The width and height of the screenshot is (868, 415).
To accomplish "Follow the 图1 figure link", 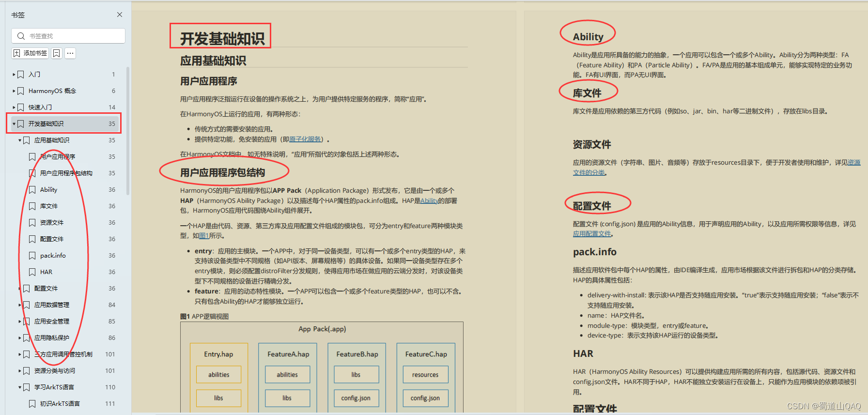I will (x=204, y=236).
